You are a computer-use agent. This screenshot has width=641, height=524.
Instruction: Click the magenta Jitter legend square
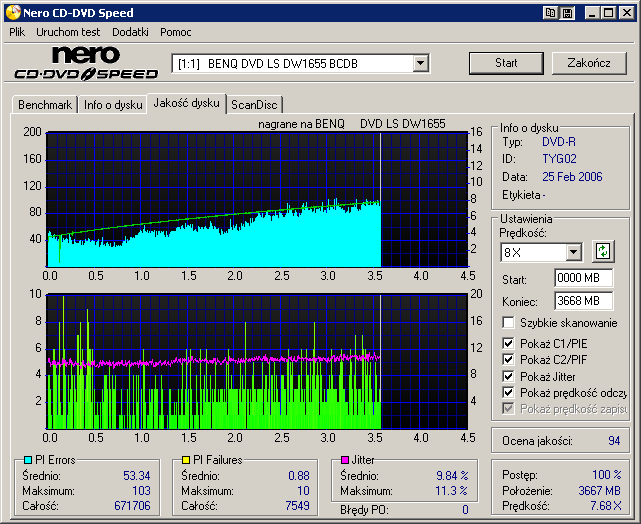pyautogui.click(x=345, y=460)
